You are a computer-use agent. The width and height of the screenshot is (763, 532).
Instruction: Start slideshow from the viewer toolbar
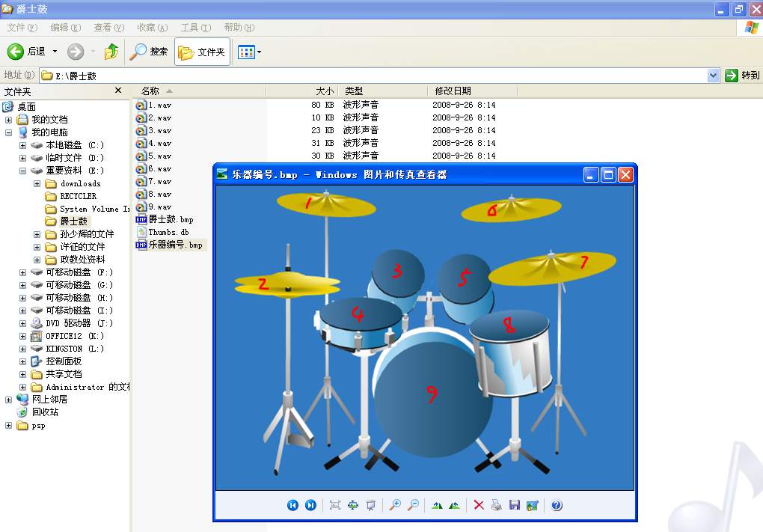[370, 506]
